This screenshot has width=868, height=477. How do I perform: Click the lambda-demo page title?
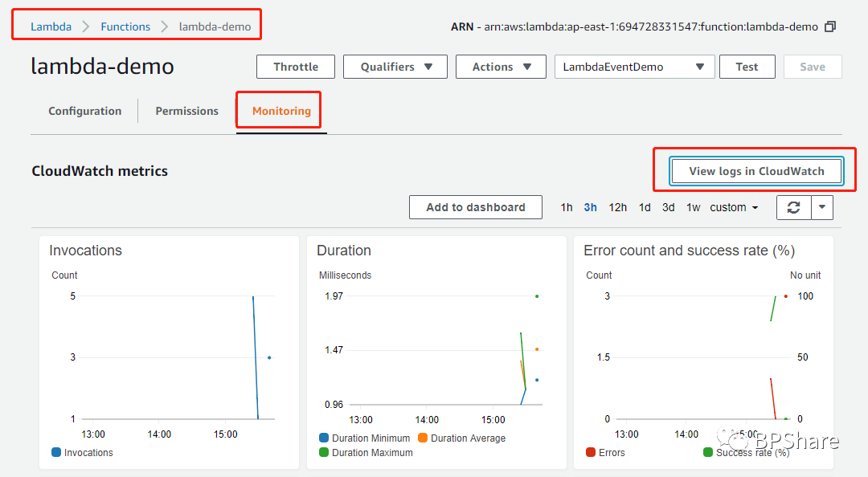pyautogui.click(x=102, y=67)
